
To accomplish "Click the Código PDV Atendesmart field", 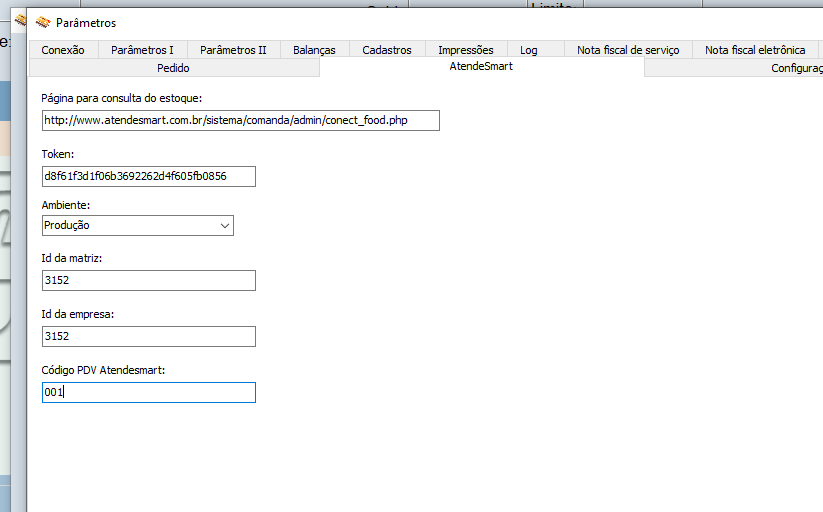I will tap(149, 393).
